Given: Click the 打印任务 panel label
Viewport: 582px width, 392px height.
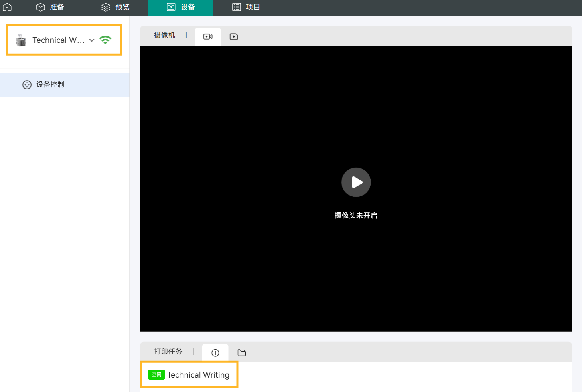Looking at the screenshot, I should [x=168, y=352].
